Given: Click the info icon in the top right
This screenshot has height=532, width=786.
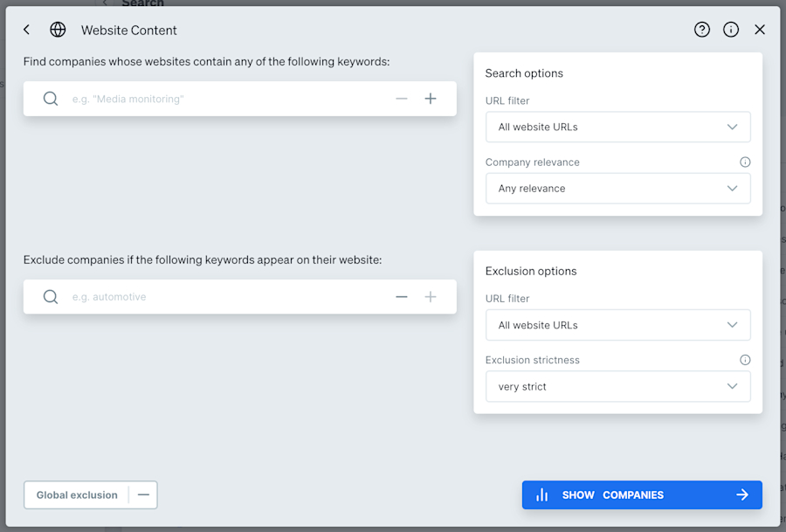Looking at the screenshot, I should click(x=730, y=29).
